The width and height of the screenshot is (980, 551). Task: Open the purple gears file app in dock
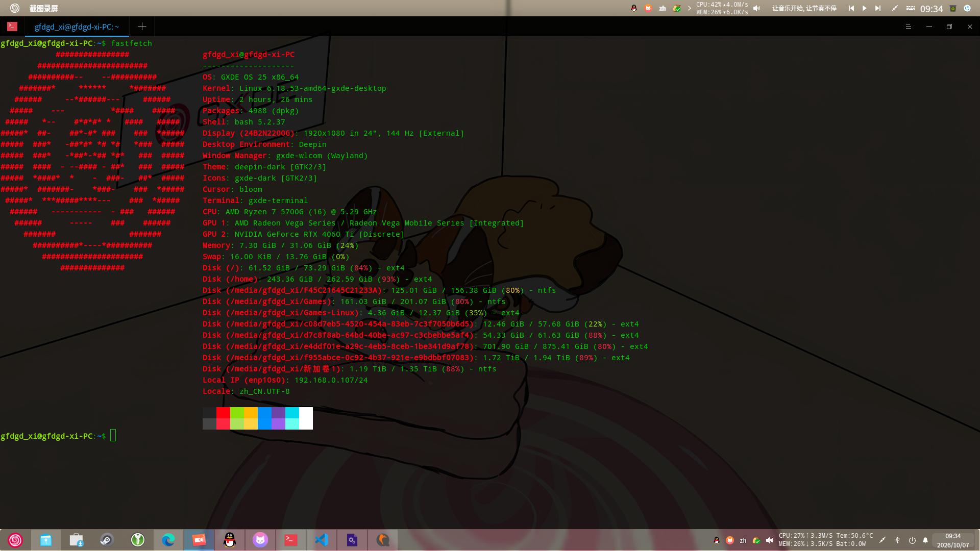click(x=352, y=540)
